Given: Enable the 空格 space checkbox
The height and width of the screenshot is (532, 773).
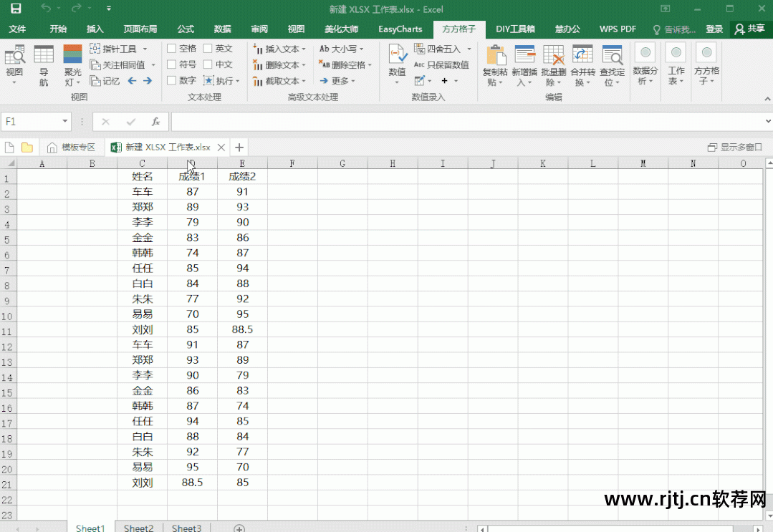Looking at the screenshot, I should 171,48.
